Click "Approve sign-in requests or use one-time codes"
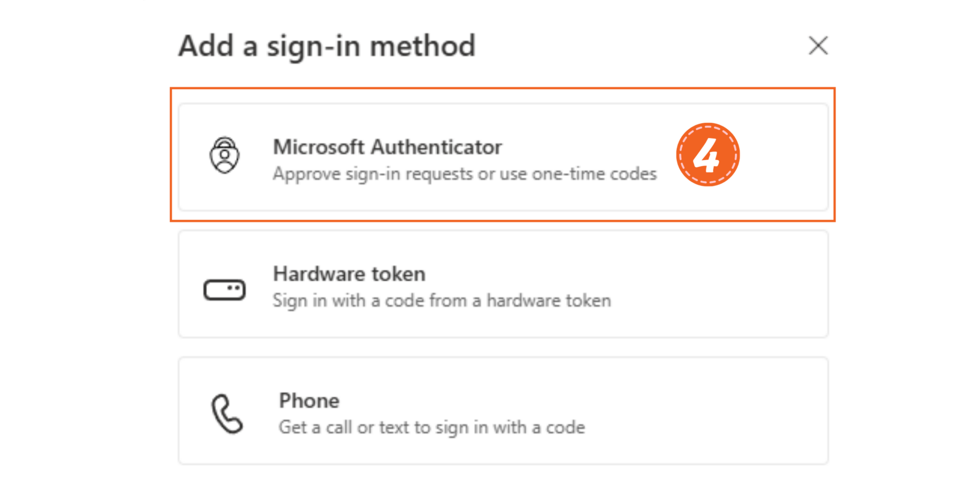 (x=464, y=174)
